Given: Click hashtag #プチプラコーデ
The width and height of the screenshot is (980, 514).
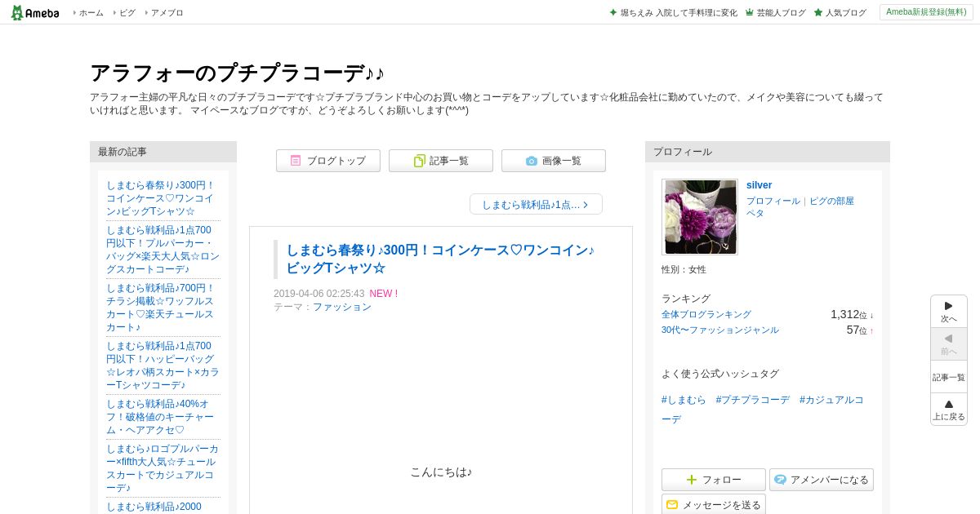Looking at the screenshot, I should [752, 400].
